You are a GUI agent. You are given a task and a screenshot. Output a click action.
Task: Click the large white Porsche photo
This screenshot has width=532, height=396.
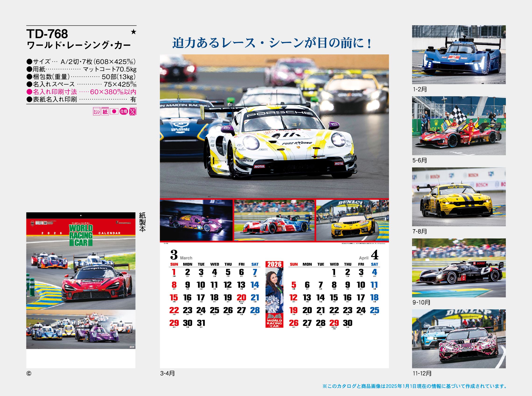pos(274,126)
